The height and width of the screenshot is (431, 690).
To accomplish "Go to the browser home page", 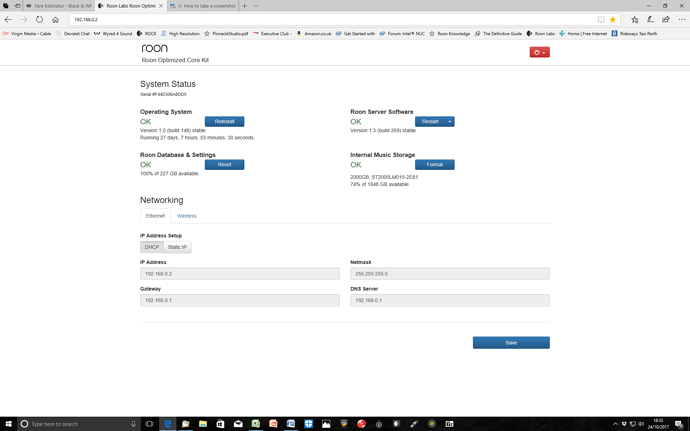I will click(x=55, y=19).
